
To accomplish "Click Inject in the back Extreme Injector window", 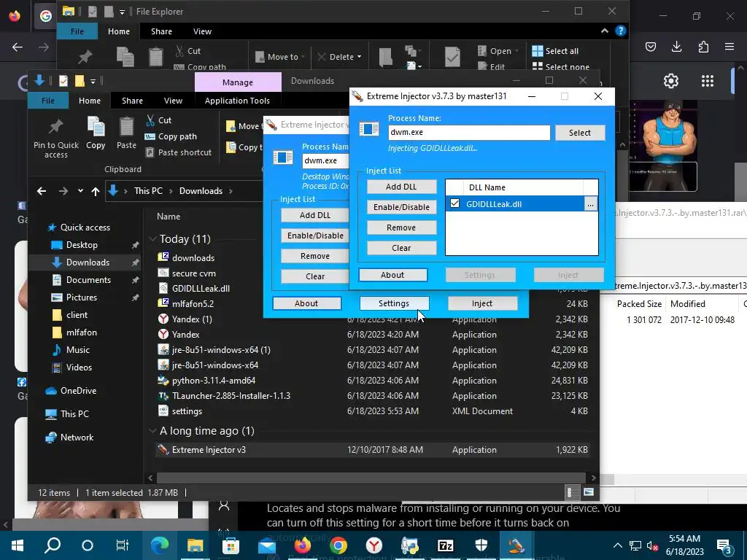I will (x=482, y=303).
